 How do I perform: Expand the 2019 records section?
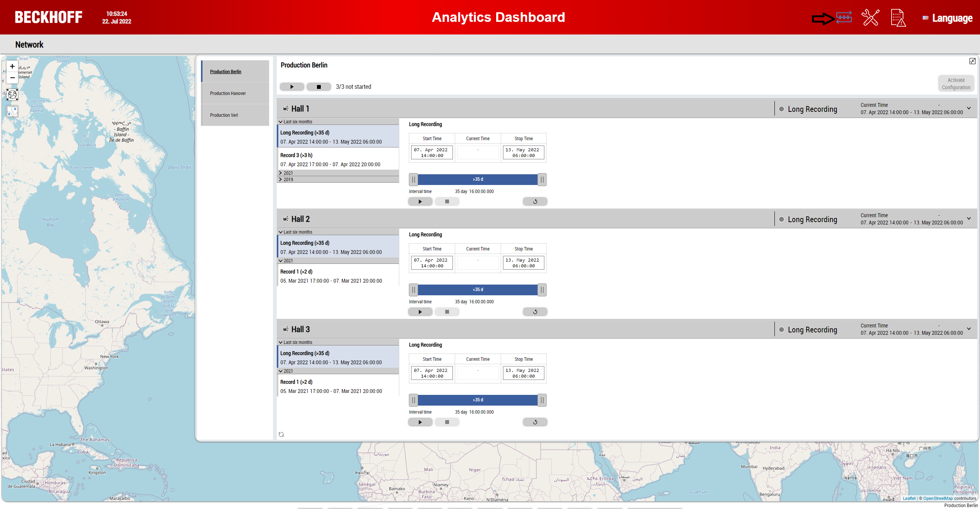coord(280,180)
